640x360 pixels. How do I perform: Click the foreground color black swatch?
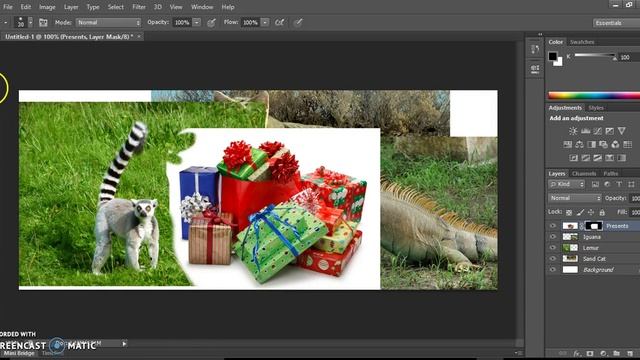tap(553, 56)
